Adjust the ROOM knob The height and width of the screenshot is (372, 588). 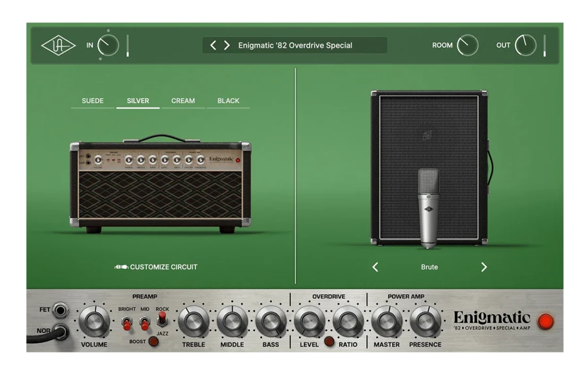click(x=467, y=45)
